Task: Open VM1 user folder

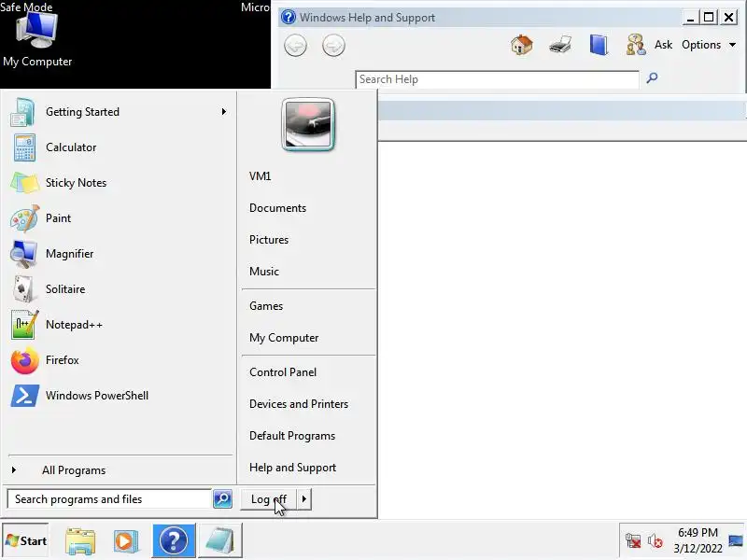Action: (x=261, y=176)
